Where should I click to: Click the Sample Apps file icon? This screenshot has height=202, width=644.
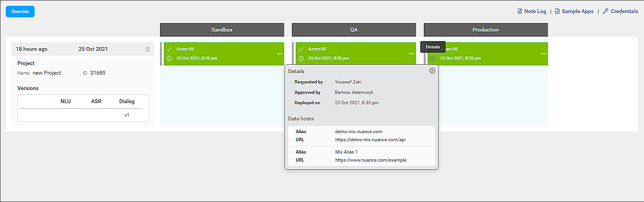557,11
